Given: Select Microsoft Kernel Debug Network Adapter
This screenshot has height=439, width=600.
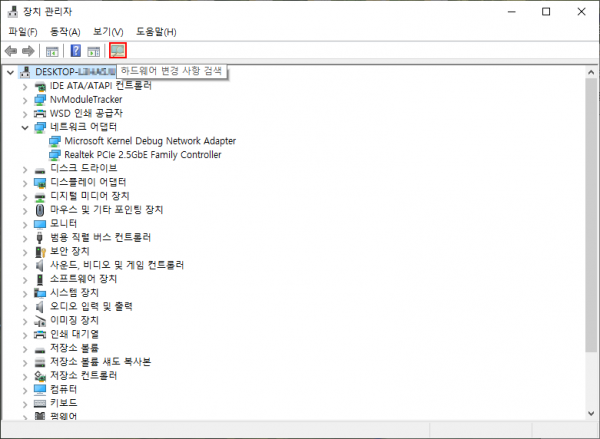Looking at the screenshot, I should click(x=149, y=141).
